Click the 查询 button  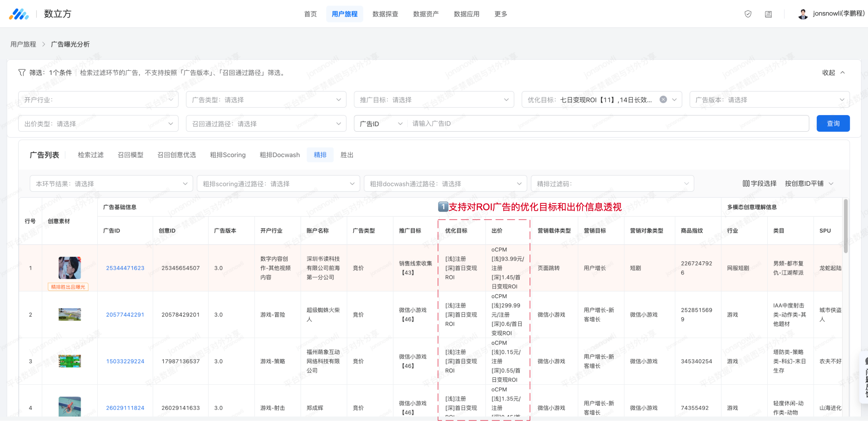point(833,124)
